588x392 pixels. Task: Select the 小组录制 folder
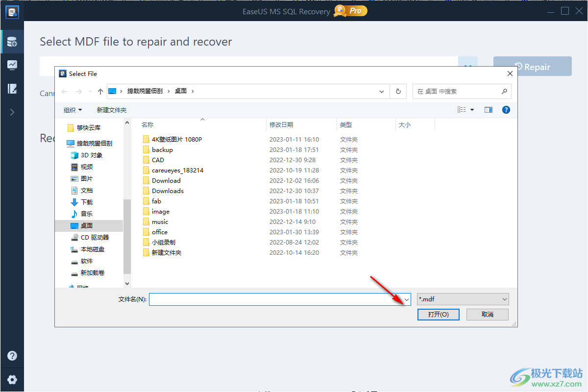pyautogui.click(x=159, y=243)
